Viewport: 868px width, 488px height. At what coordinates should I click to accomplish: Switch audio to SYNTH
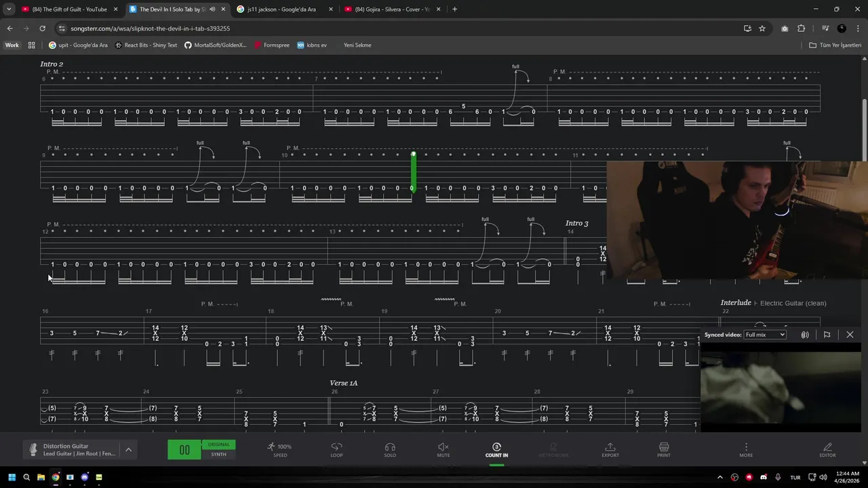coord(218,454)
